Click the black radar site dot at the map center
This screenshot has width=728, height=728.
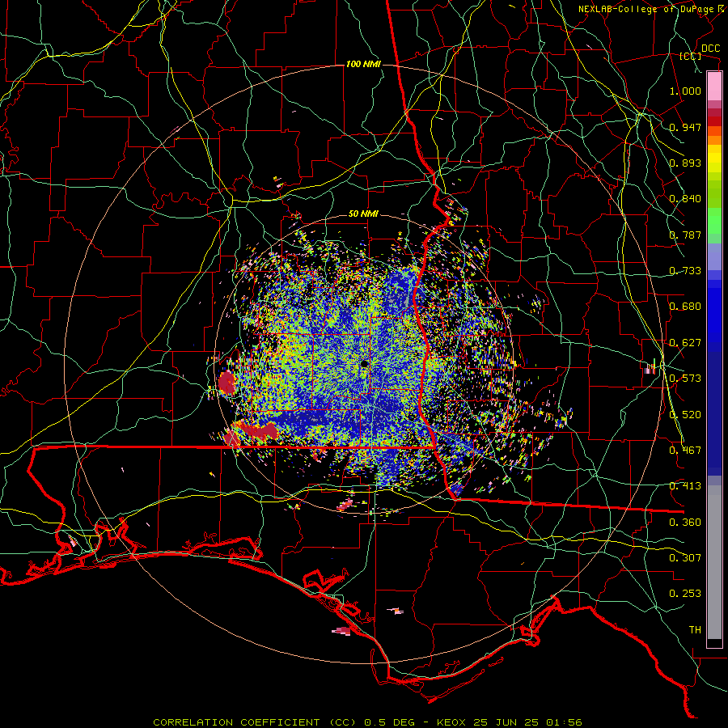(364, 363)
